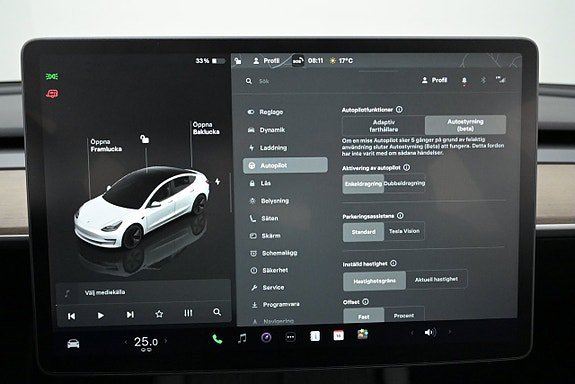This screenshot has width=575, height=384.
Task: Open car controls from bottom bar
Action: coord(73,344)
